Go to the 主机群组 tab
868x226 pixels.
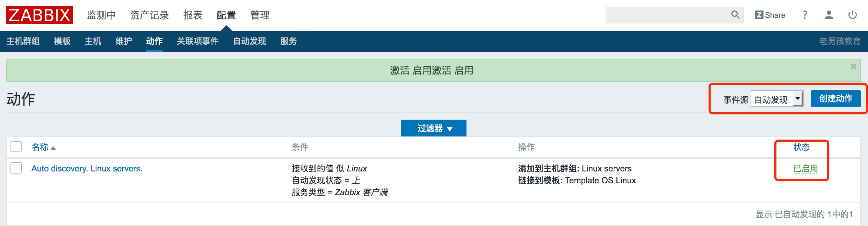tap(23, 41)
